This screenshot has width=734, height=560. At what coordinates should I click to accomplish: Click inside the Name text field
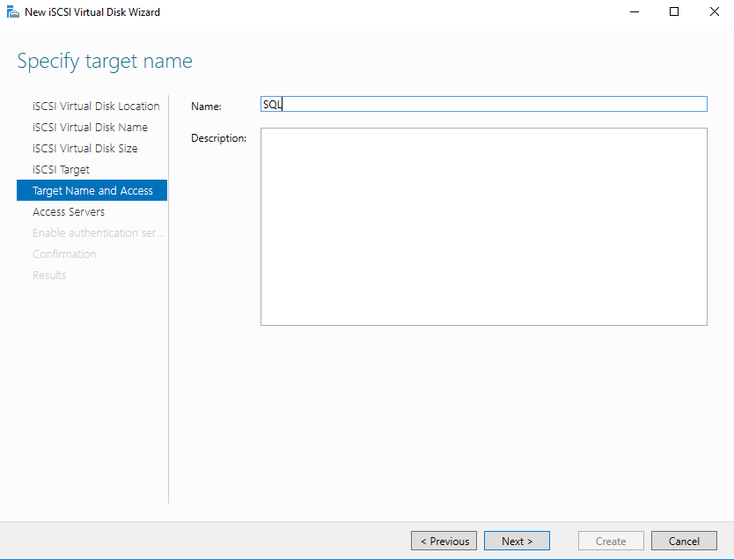point(484,104)
